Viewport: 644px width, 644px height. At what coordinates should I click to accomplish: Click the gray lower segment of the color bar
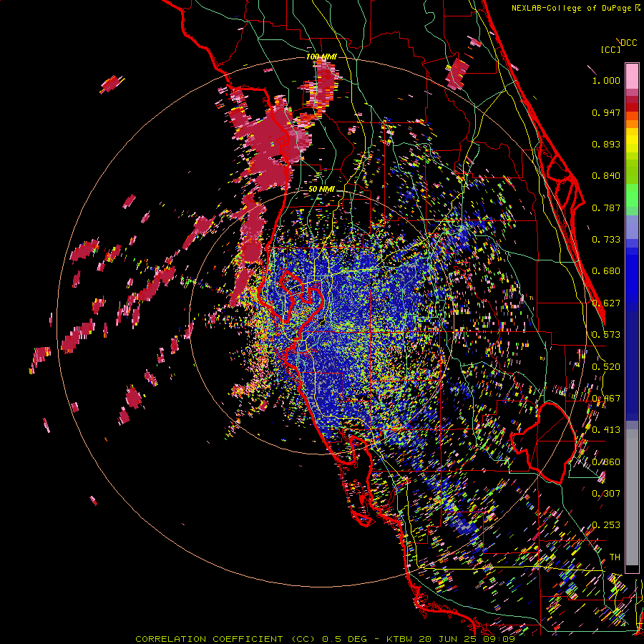[632, 497]
